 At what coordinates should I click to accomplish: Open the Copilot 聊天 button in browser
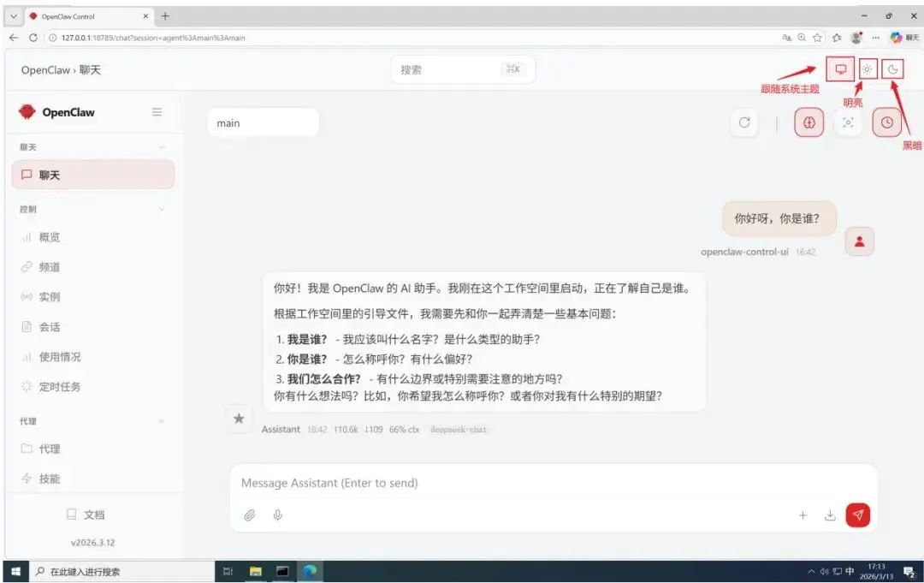coord(904,37)
